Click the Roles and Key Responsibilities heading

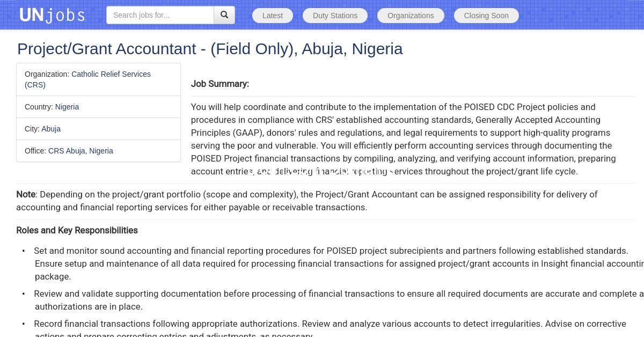77,230
